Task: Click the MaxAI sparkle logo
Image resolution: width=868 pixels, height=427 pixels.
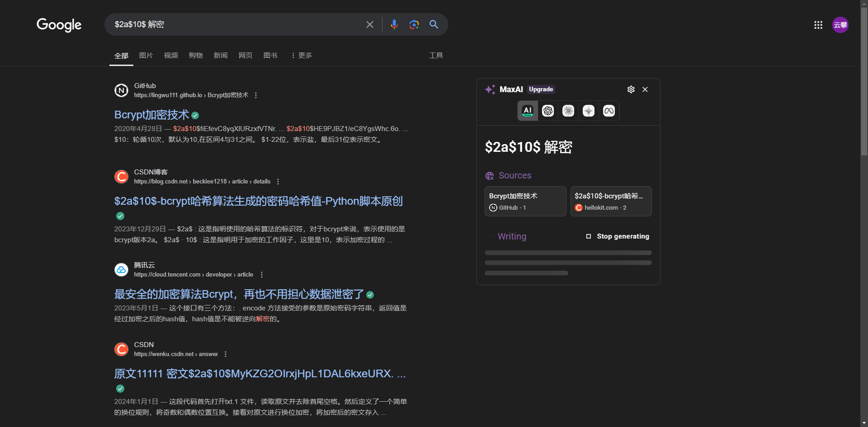Action: 490,89
